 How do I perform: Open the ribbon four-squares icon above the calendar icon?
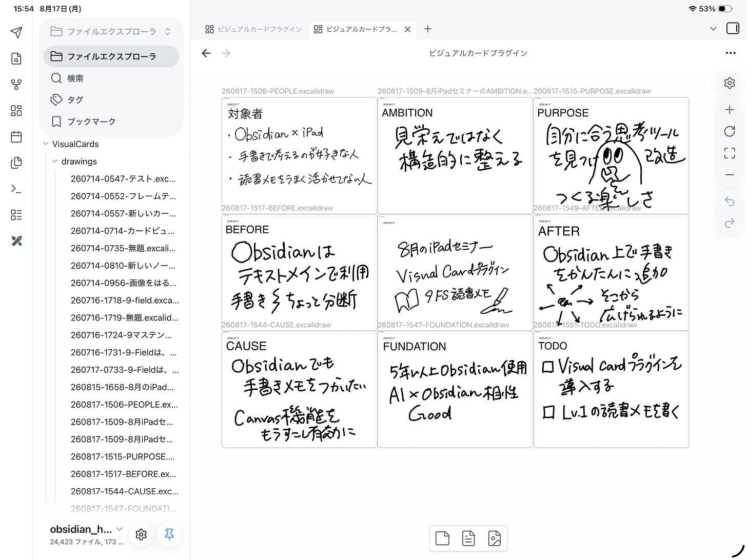(x=16, y=111)
